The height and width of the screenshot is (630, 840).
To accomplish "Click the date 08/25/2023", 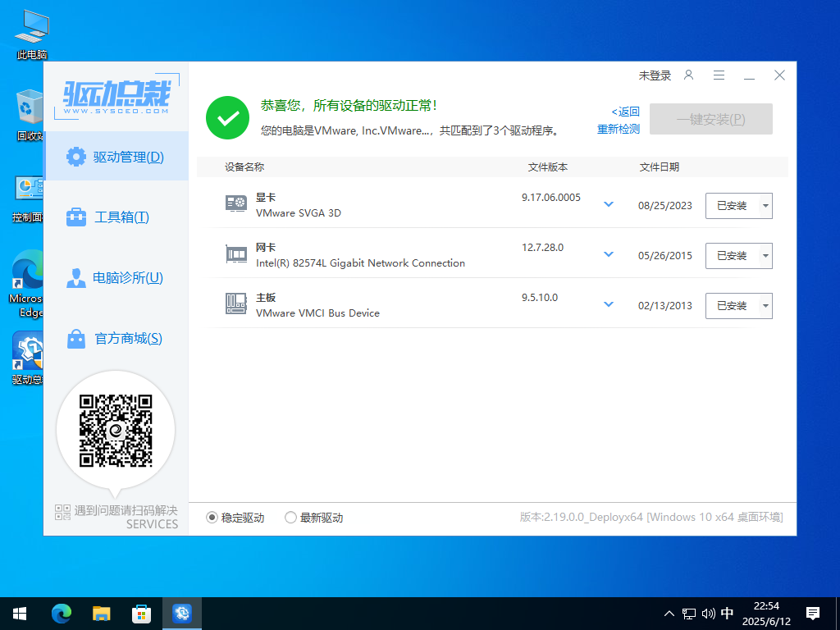I will [664, 206].
